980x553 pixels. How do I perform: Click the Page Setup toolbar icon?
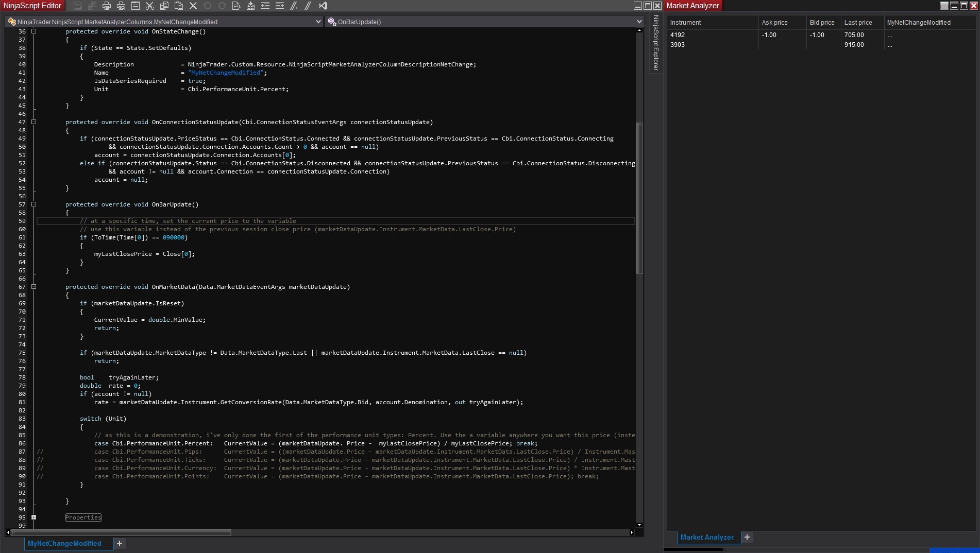coord(136,6)
